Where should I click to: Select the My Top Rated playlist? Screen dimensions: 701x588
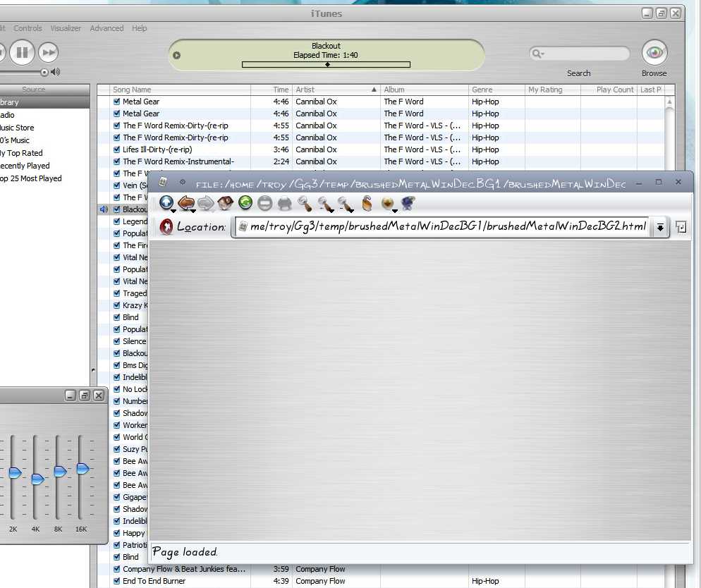pos(44,153)
